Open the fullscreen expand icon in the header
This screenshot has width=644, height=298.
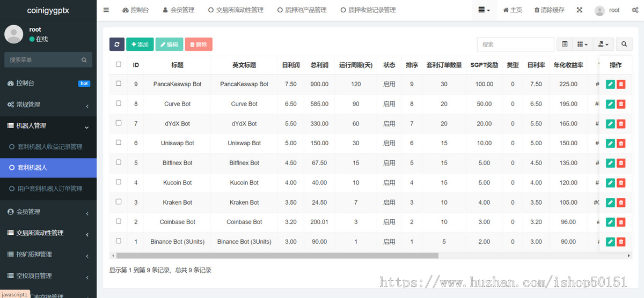[580, 10]
